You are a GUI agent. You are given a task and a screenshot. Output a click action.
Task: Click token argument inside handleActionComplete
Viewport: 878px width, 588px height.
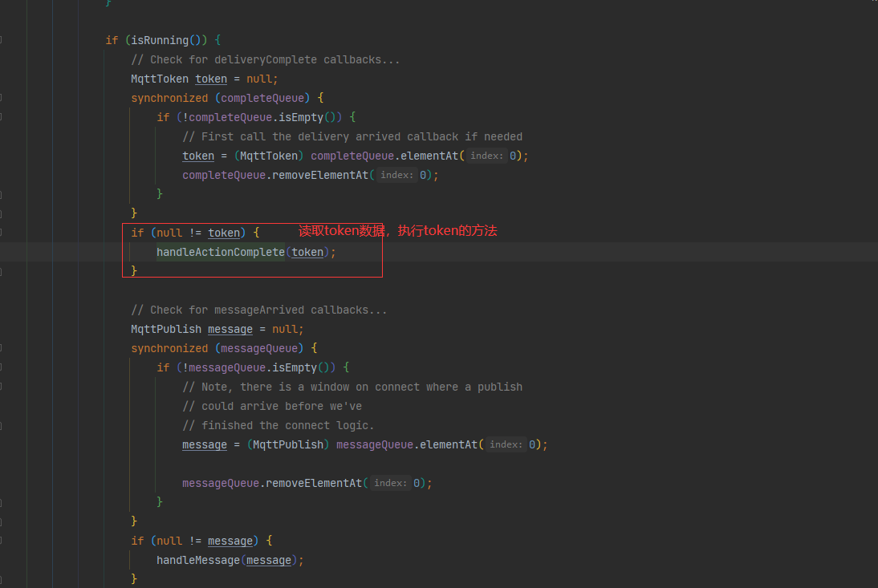(x=307, y=253)
